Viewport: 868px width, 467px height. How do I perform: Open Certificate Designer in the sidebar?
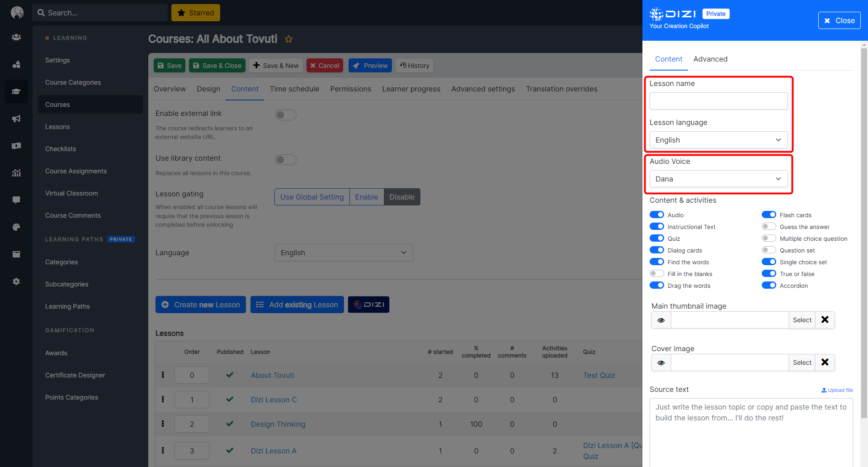coord(75,375)
